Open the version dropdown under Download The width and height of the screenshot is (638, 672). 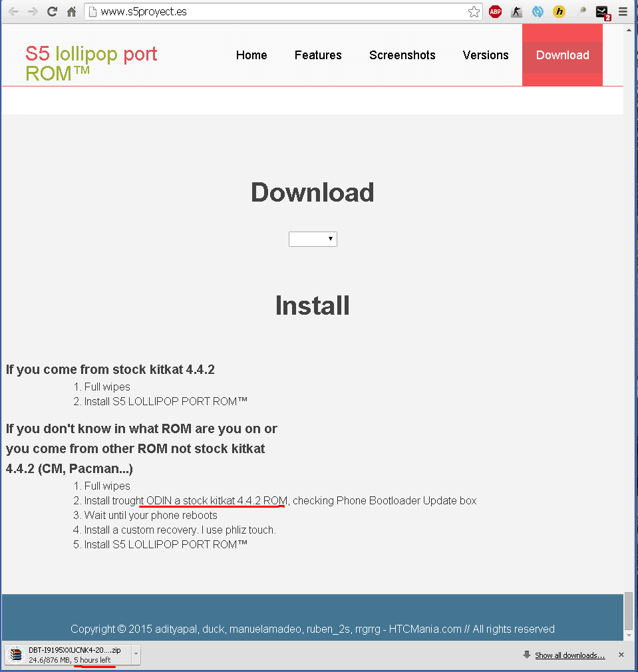[313, 239]
